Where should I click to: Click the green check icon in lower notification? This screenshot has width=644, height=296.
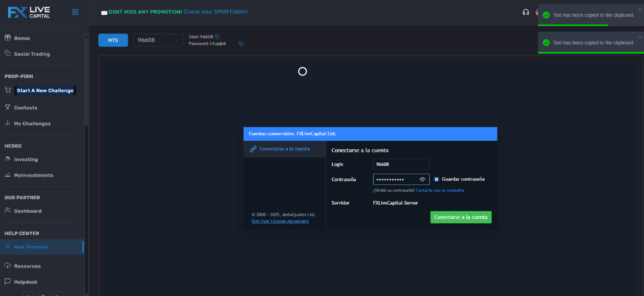coord(546,43)
